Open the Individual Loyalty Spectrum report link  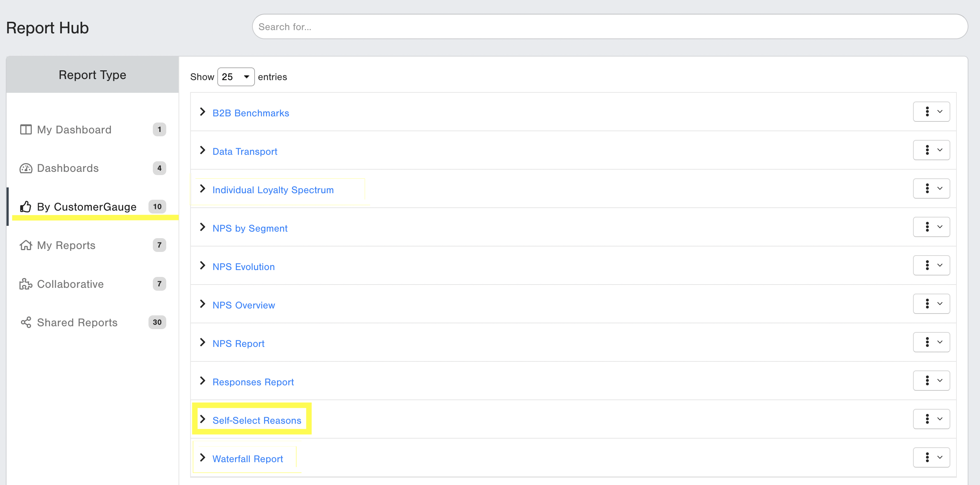[x=273, y=190]
